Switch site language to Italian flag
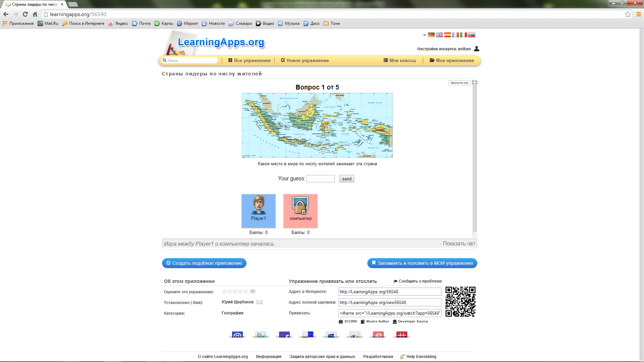Viewport: 644px width, 362px height. (x=464, y=35)
